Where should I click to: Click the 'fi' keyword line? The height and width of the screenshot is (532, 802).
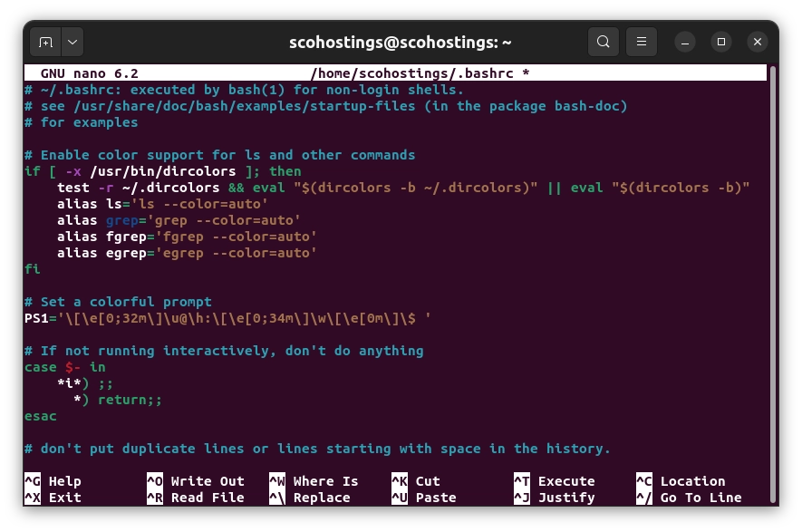(33, 269)
